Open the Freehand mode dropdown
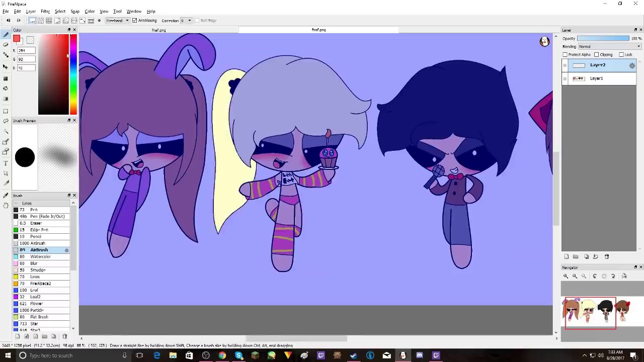Image resolution: width=644 pixels, height=362 pixels. click(117, 21)
